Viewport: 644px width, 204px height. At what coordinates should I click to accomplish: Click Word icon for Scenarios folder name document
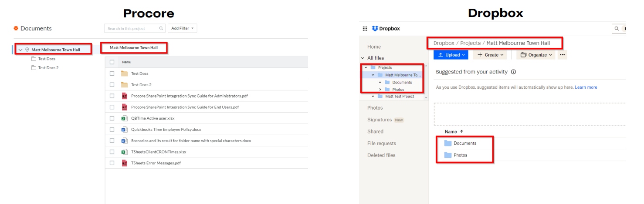tap(124, 141)
